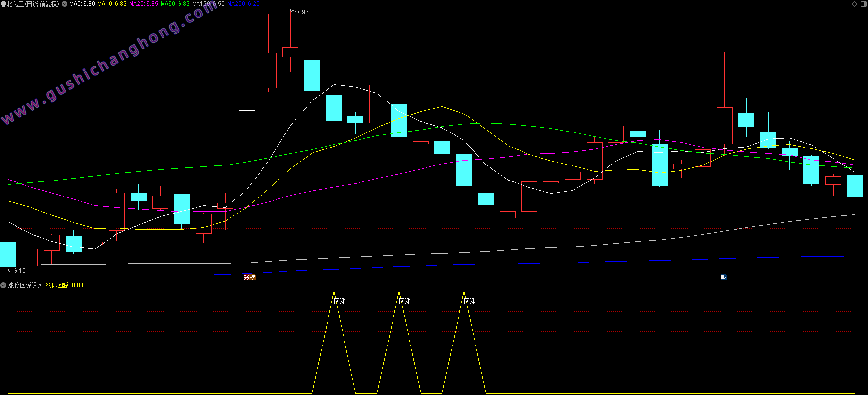Image resolution: width=868 pixels, height=395 pixels.
Task: Click the 涨停回踩阴买 indicator name
Action: [x=26, y=285]
